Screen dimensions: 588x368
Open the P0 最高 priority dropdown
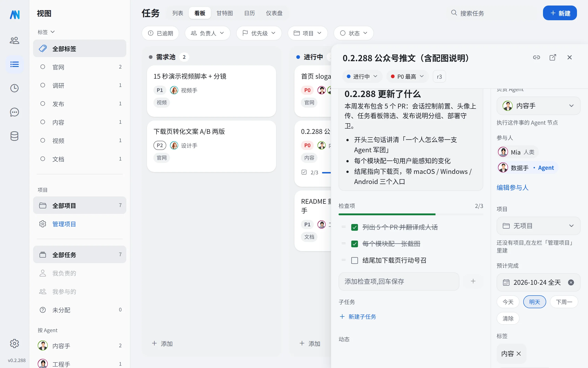[407, 76]
